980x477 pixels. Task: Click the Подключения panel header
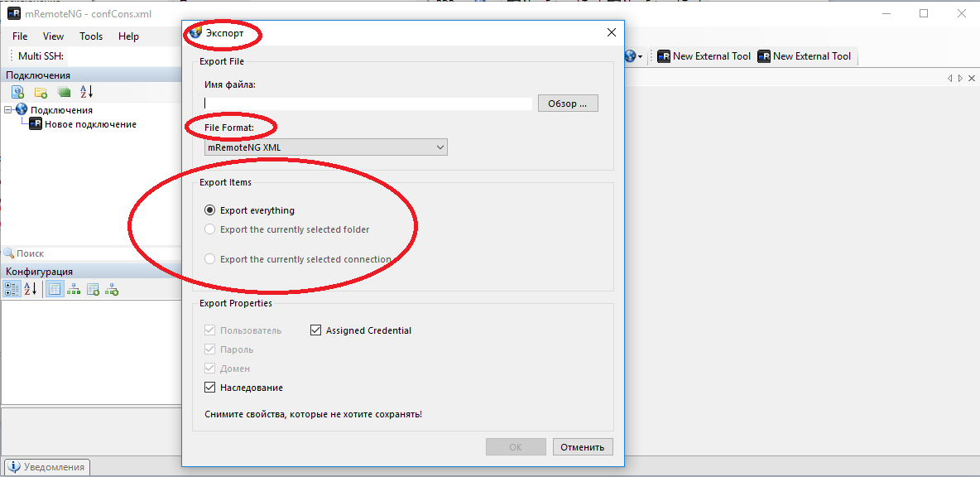tap(90, 75)
